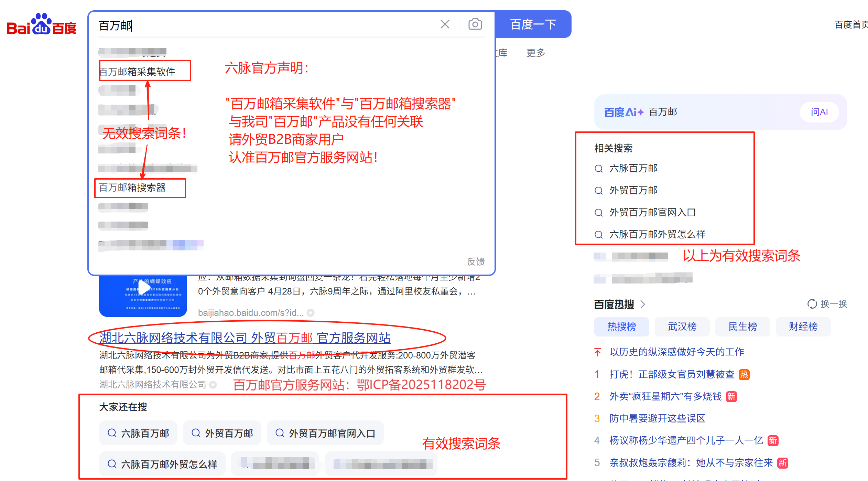Image resolution: width=868 pixels, height=481 pixels.
Task: Switch to the 热搜榜 tab
Action: (622, 327)
